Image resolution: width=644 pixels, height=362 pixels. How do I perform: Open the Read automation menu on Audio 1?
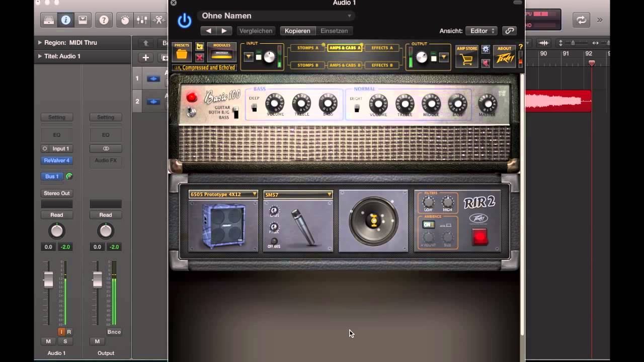click(56, 215)
